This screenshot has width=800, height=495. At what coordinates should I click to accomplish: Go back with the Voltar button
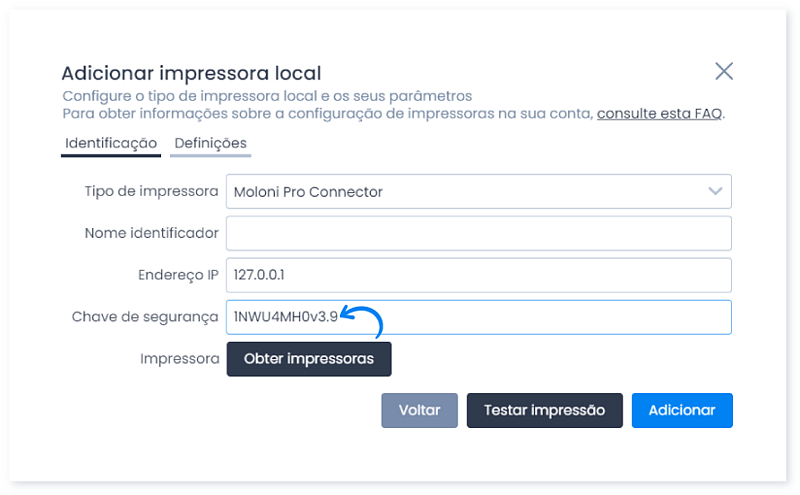[x=419, y=410]
